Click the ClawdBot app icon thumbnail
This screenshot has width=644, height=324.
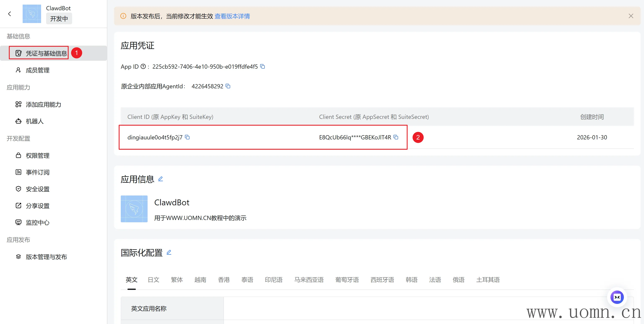click(x=134, y=209)
